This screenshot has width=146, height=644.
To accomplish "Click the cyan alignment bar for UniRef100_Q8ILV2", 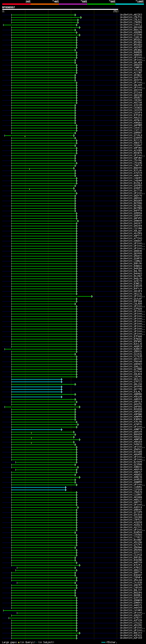I will (x=37, y=379).
